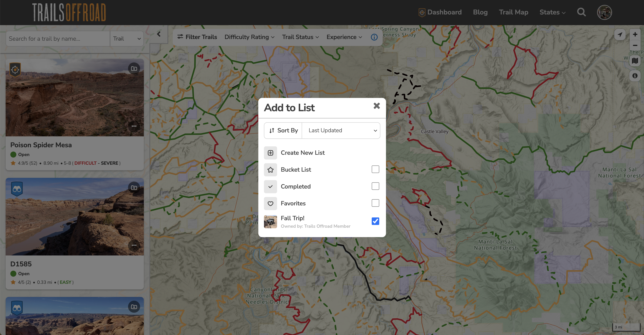
Task: Click the Dashboard shield icon
Action: tap(422, 13)
